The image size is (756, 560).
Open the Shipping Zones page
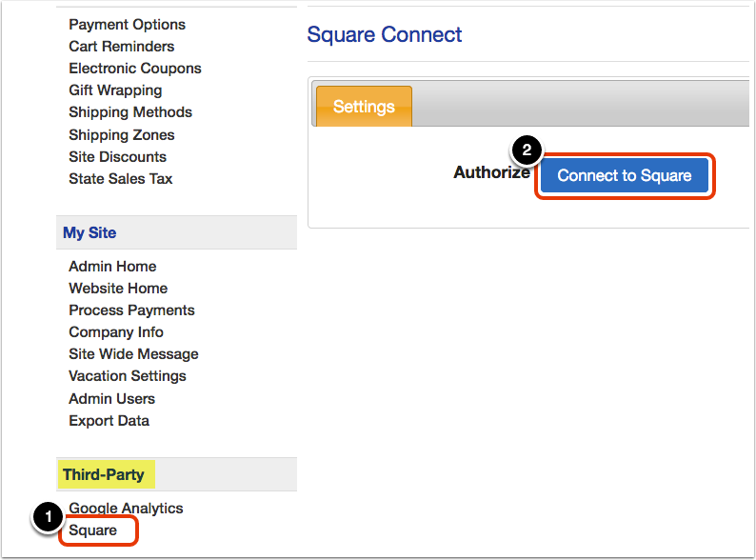(122, 134)
